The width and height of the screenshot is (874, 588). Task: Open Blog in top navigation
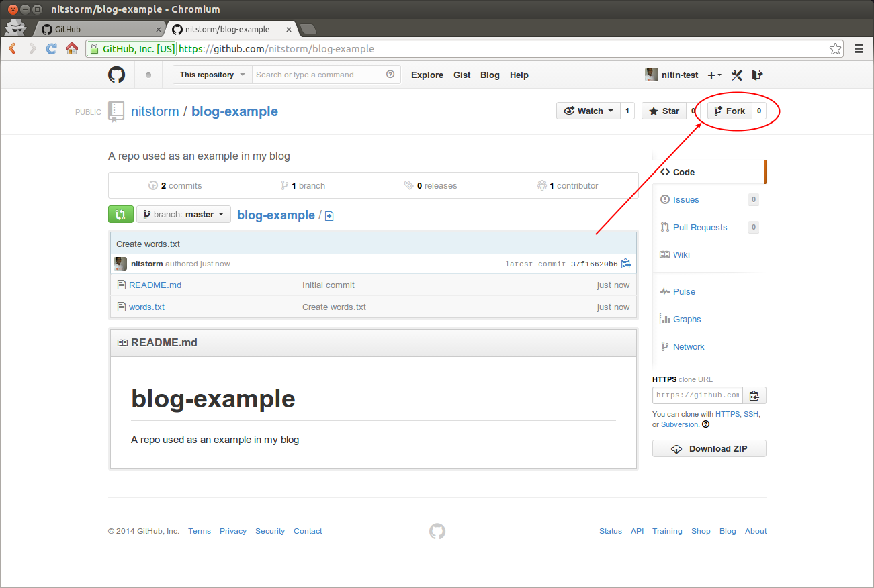pos(490,75)
